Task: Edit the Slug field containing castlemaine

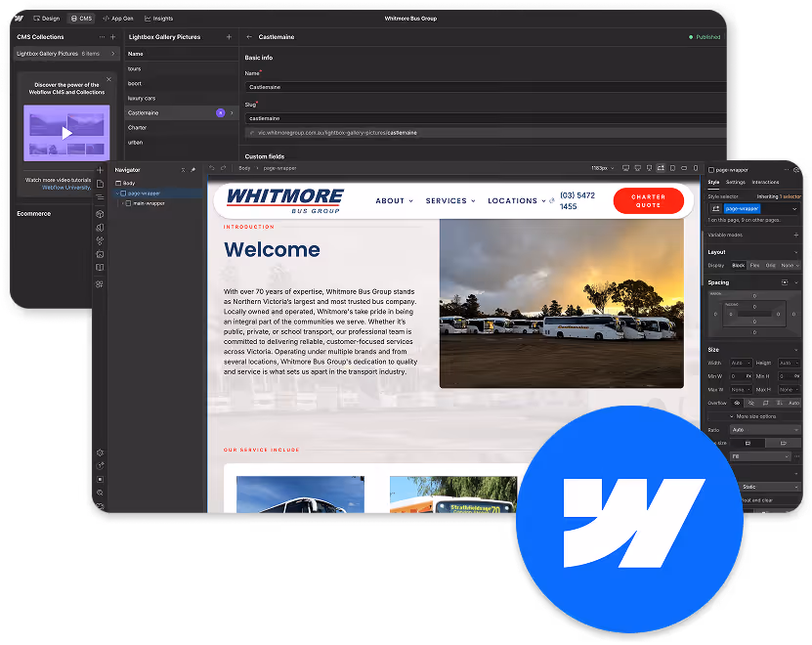Action: point(486,118)
